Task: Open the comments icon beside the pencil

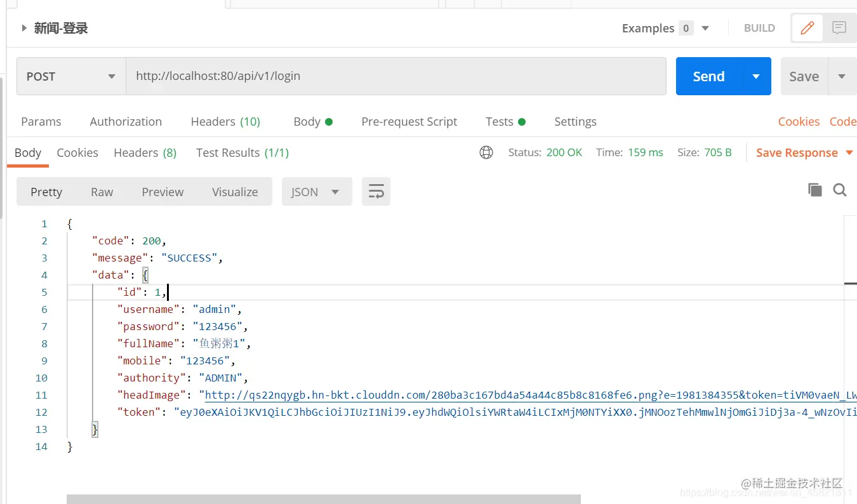Action: [839, 28]
